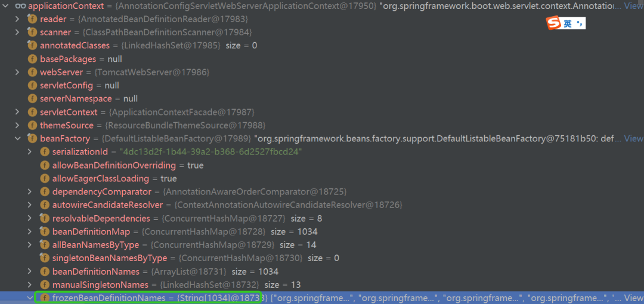Screen dimensions: 644x304
Task: Collapse the beanFactory field node
Action: click(17, 139)
